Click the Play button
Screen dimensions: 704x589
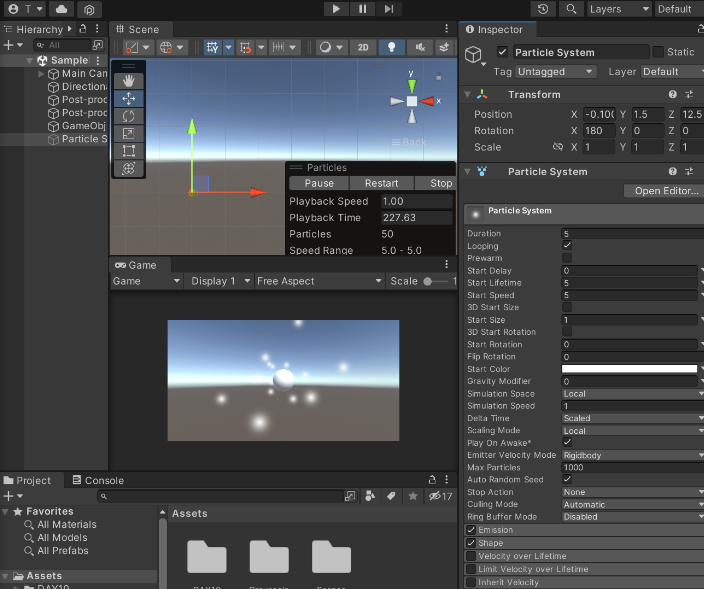click(336, 9)
